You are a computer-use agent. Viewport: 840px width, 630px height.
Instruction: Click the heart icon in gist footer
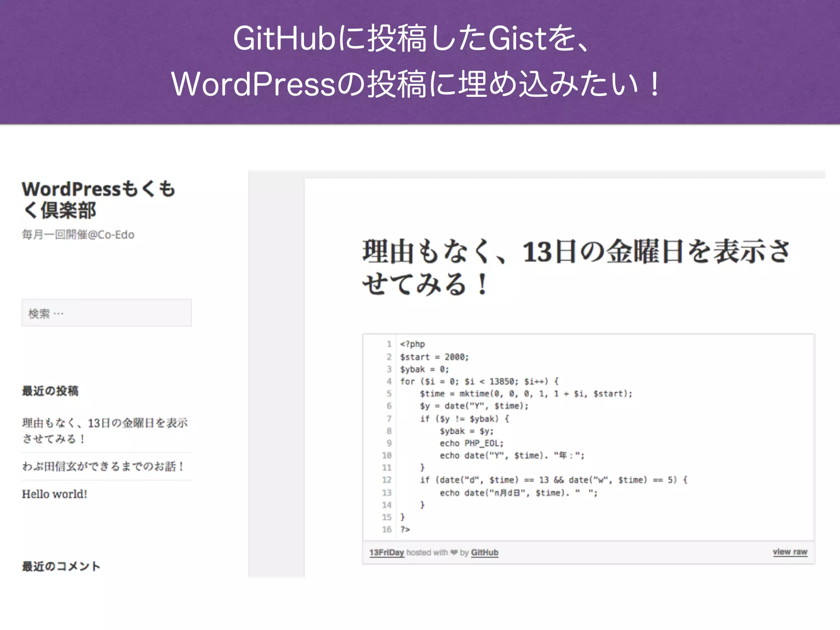[454, 552]
